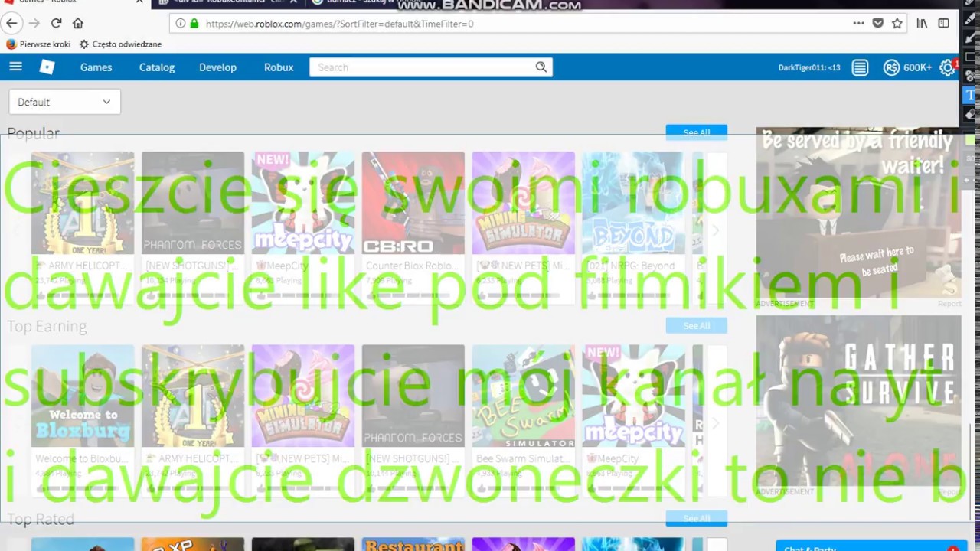This screenshot has height=551, width=980.
Task: Select the Bandicam arrow drawing tool
Action: click(x=970, y=39)
